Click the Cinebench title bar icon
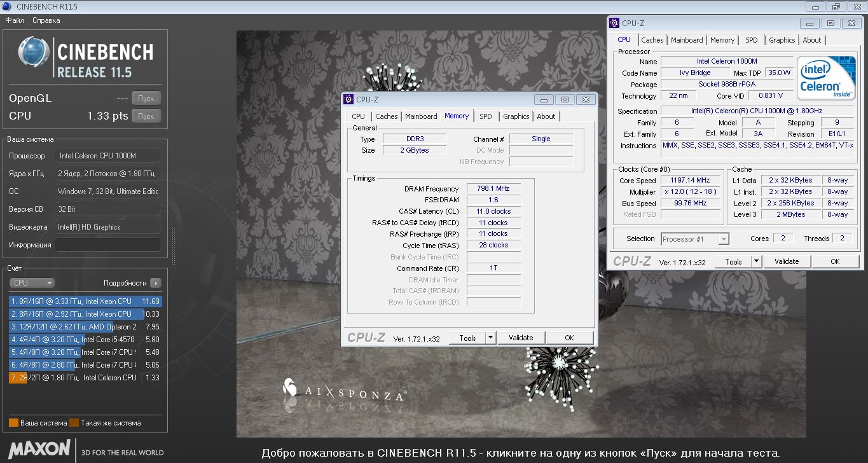The height and width of the screenshot is (463, 868). [x=7, y=8]
